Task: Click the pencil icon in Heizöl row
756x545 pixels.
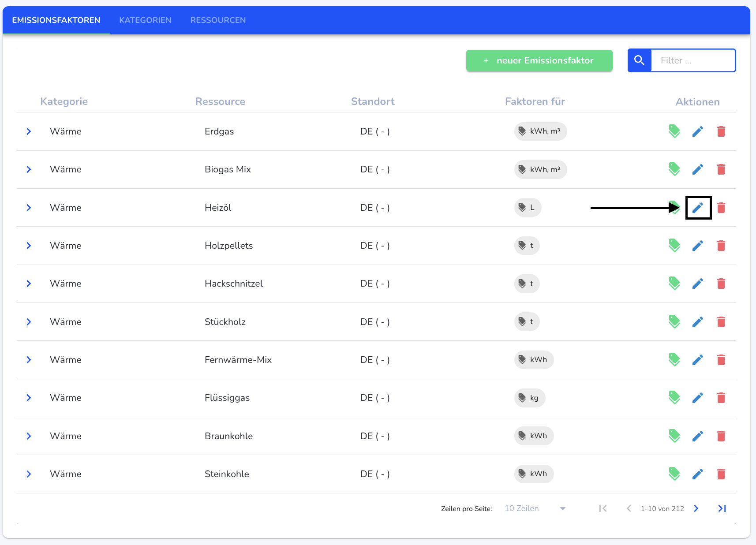Action: [698, 208]
